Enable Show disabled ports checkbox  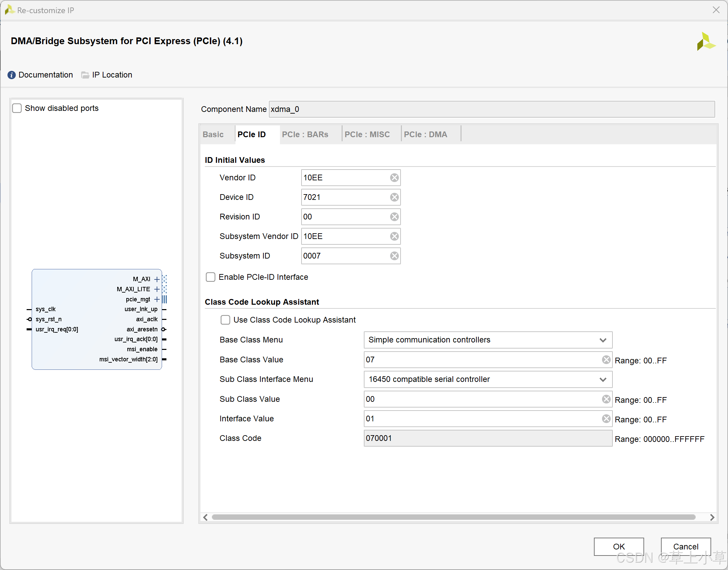pyautogui.click(x=17, y=108)
